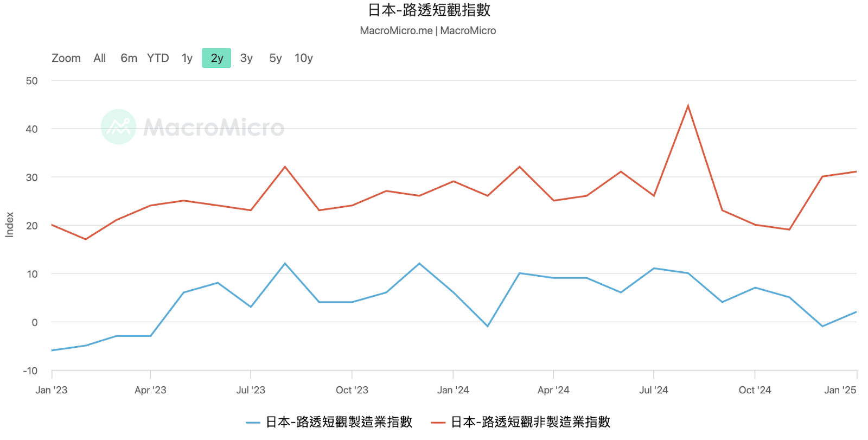Click the Apr '24 x-axis label
The width and height of the screenshot is (868, 440).
(553, 390)
